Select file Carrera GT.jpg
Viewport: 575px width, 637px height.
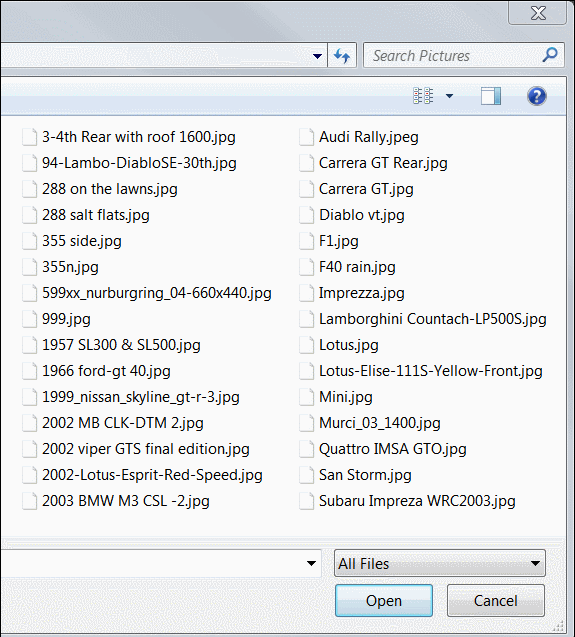(x=356, y=189)
